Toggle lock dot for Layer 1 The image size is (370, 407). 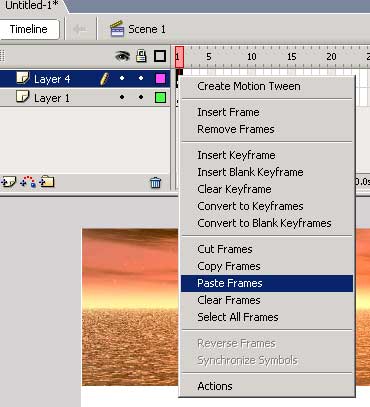pyautogui.click(x=141, y=97)
